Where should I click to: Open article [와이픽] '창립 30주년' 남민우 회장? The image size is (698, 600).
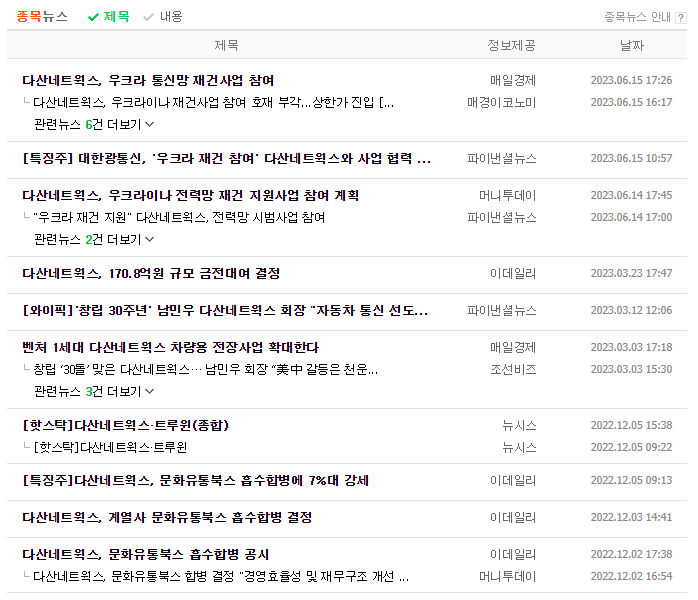coord(225,310)
